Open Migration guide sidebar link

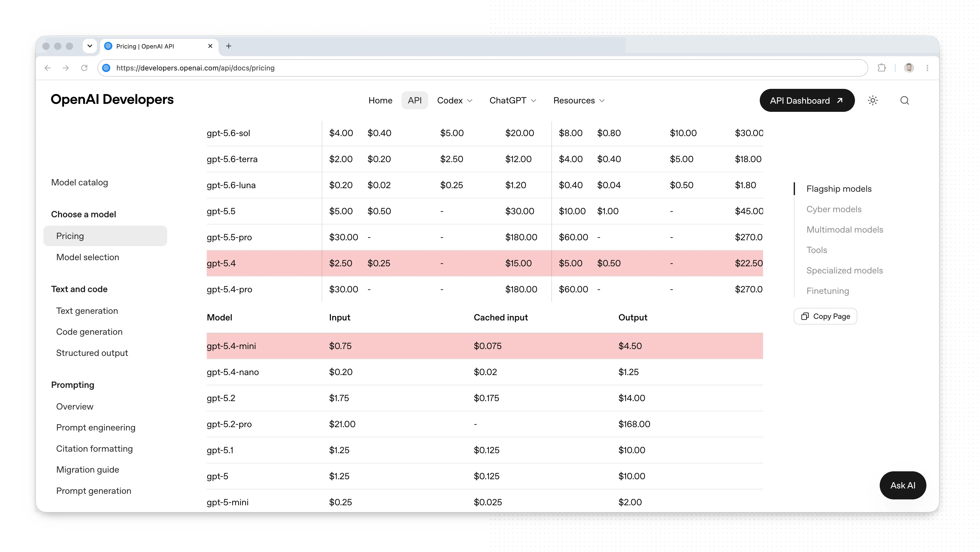(x=88, y=470)
